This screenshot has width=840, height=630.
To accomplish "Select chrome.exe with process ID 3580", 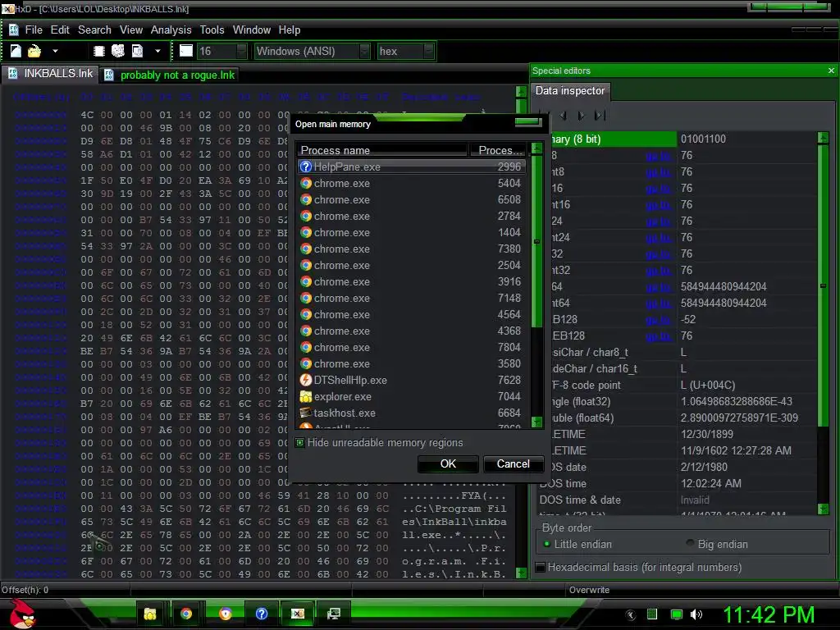I will (411, 363).
